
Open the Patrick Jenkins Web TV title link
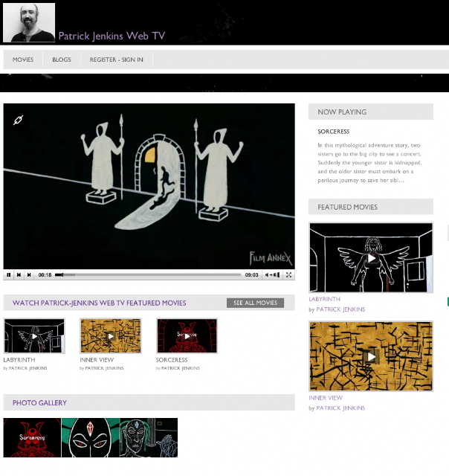112,36
